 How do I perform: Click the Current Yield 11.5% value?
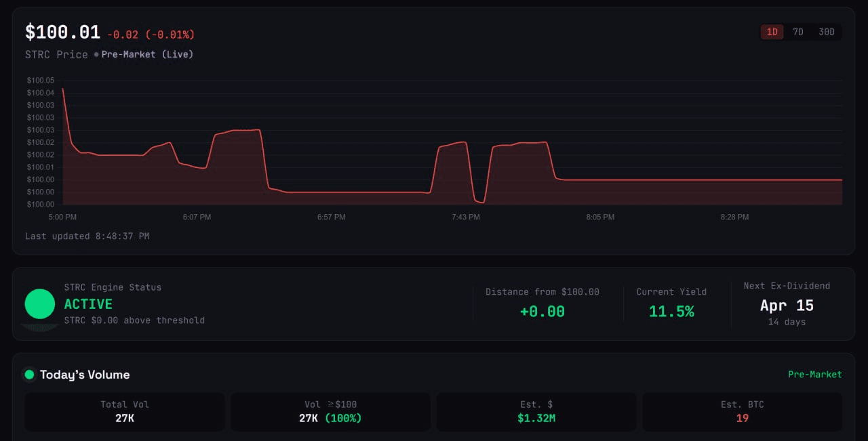671,312
